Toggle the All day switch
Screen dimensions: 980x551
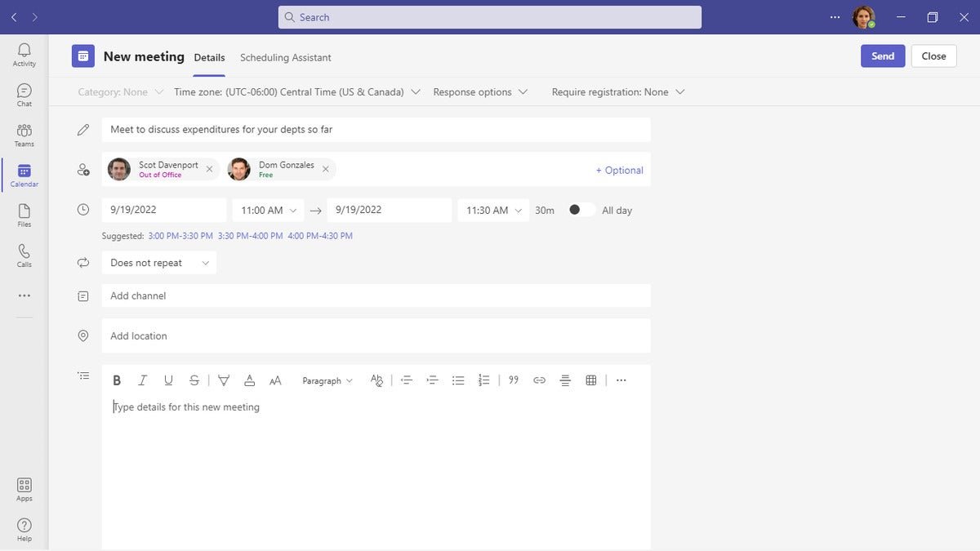pos(581,210)
